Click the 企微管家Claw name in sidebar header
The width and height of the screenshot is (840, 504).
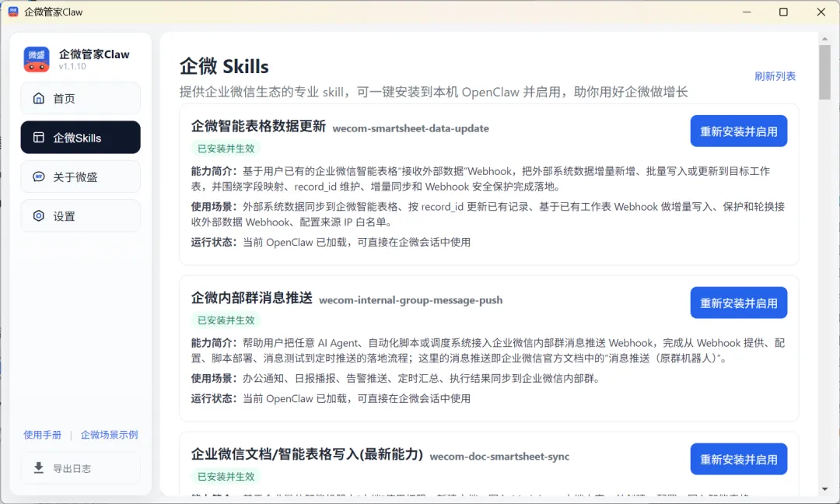(94, 54)
